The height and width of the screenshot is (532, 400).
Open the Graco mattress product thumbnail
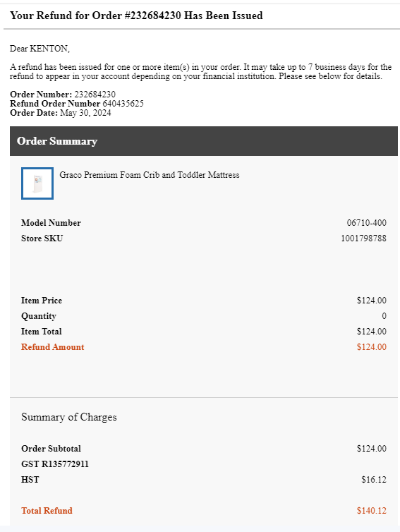pos(37,183)
